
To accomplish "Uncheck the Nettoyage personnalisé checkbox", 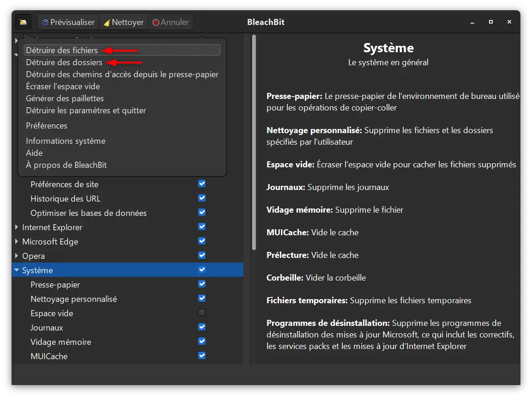I will tap(202, 298).
